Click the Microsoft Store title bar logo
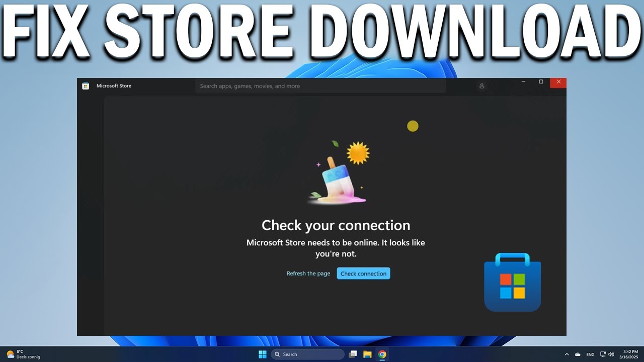 (86, 86)
